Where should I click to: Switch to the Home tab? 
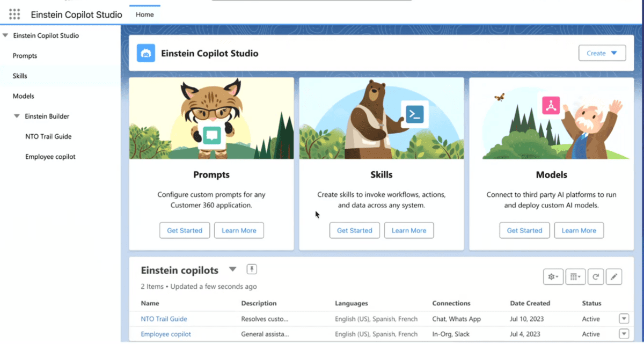tap(145, 14)
